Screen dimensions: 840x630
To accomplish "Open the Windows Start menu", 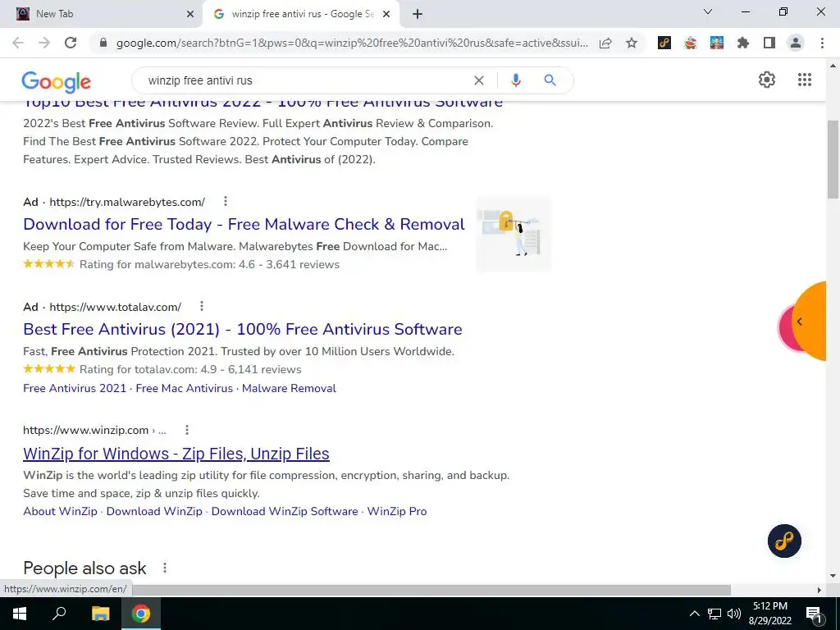I will point(20,614).
